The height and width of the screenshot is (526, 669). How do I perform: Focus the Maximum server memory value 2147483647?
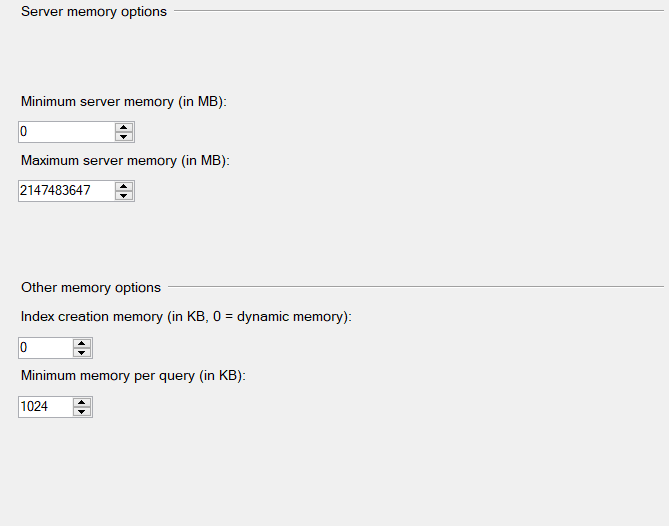point(66,191)
